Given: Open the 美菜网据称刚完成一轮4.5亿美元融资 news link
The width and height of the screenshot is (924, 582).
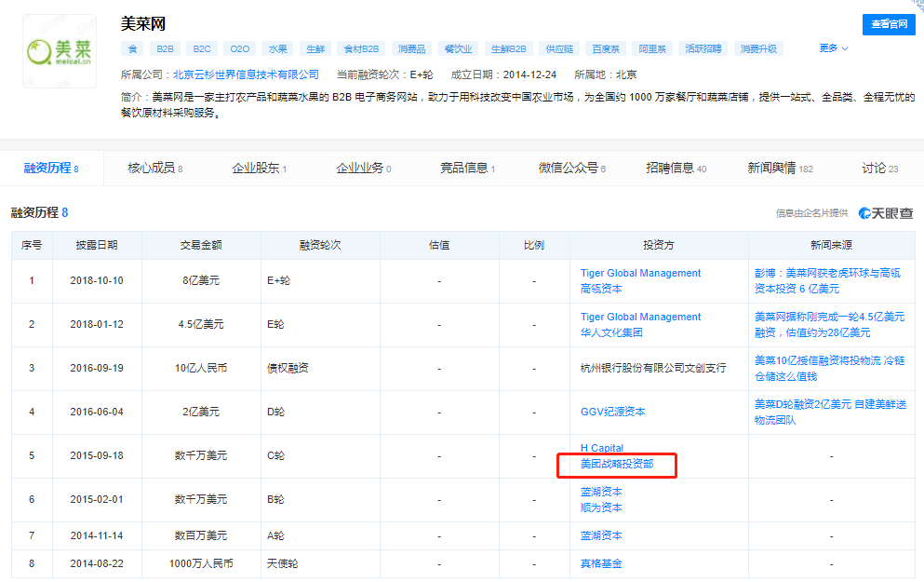Looking at the screenshot, I should coord(829,325).
